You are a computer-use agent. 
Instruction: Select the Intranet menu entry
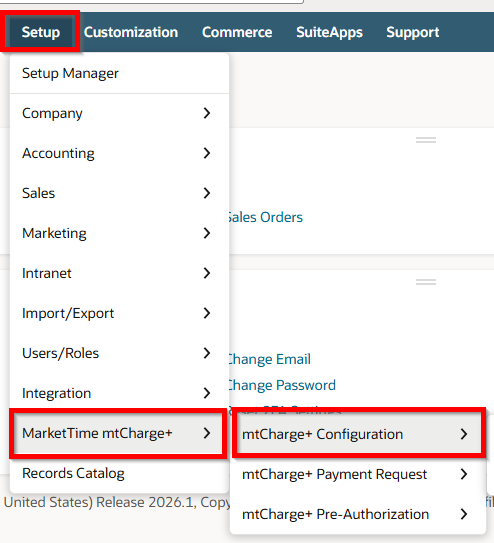[119, 273]
